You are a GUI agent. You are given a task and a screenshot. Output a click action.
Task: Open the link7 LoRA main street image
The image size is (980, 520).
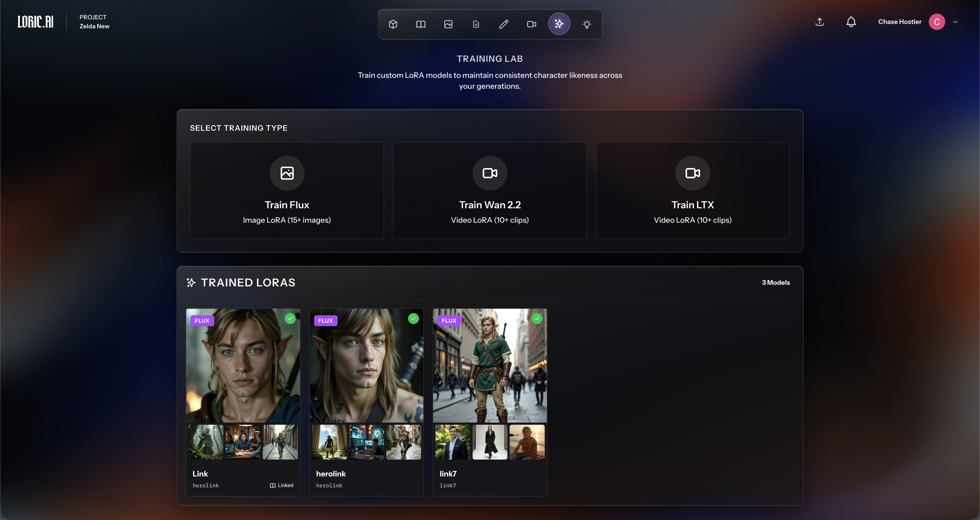tap(490, 366)
